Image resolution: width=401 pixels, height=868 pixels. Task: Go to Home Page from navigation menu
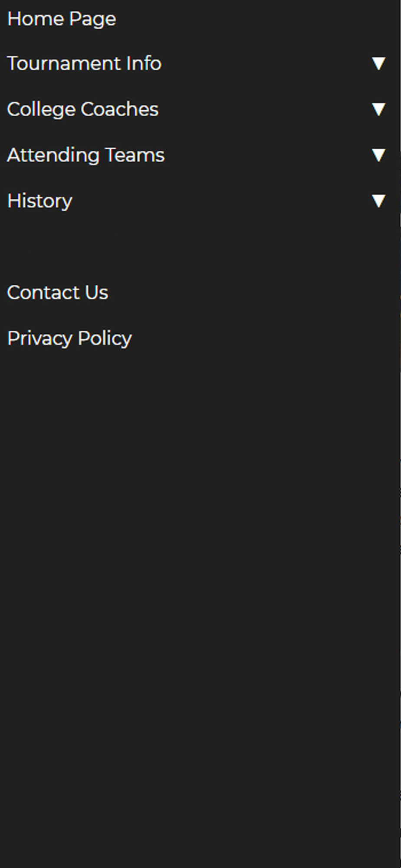tap(62, 19)
